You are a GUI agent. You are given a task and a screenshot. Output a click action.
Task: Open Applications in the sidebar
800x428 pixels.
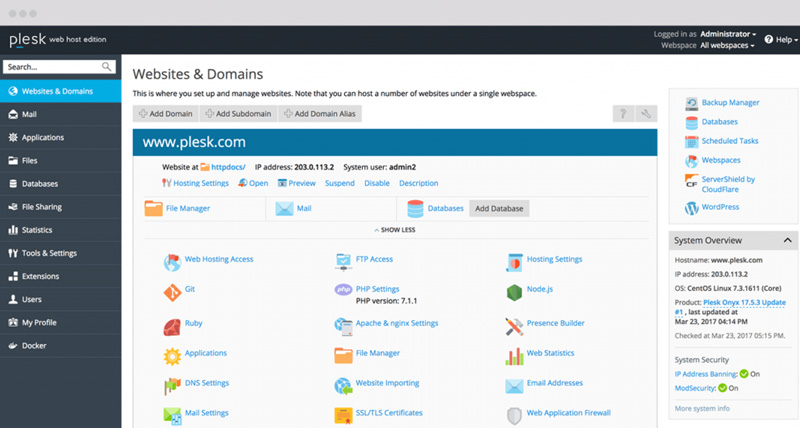point(61,137)
